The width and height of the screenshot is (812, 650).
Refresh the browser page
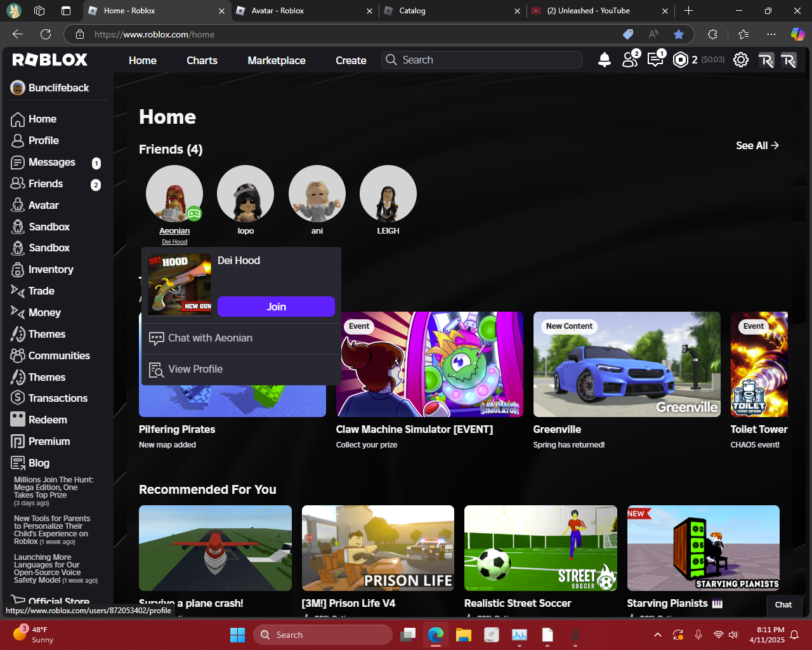click(x=46, y=34)
